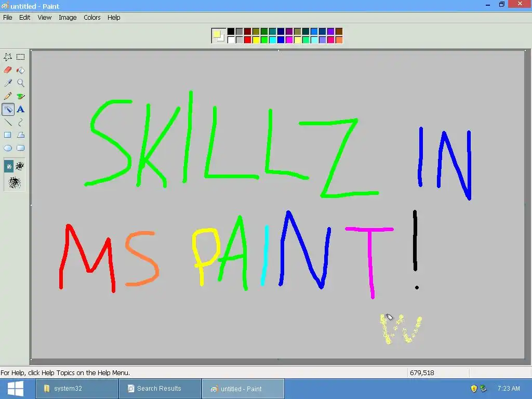This screenshot has height=399, width=532.
Task: Select the bright cyan swatch
Action: [x=272, y=39]
